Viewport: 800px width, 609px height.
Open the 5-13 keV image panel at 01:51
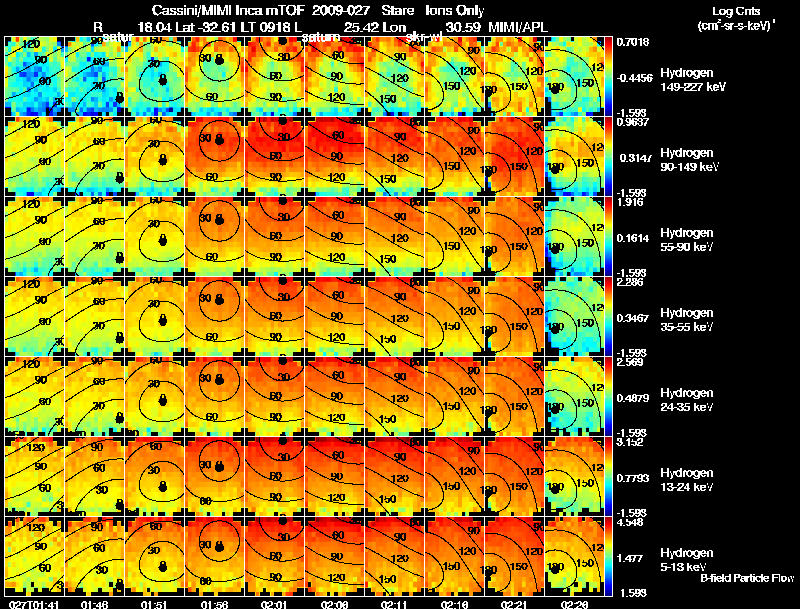pos(155,556)
